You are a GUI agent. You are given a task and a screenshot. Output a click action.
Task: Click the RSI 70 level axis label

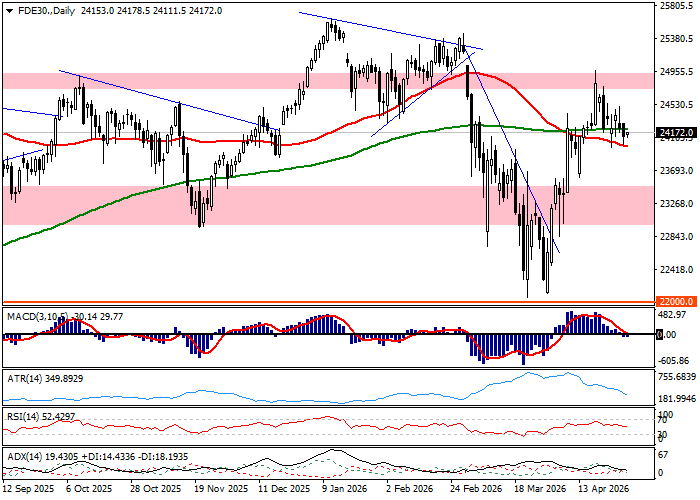[661, 422]
